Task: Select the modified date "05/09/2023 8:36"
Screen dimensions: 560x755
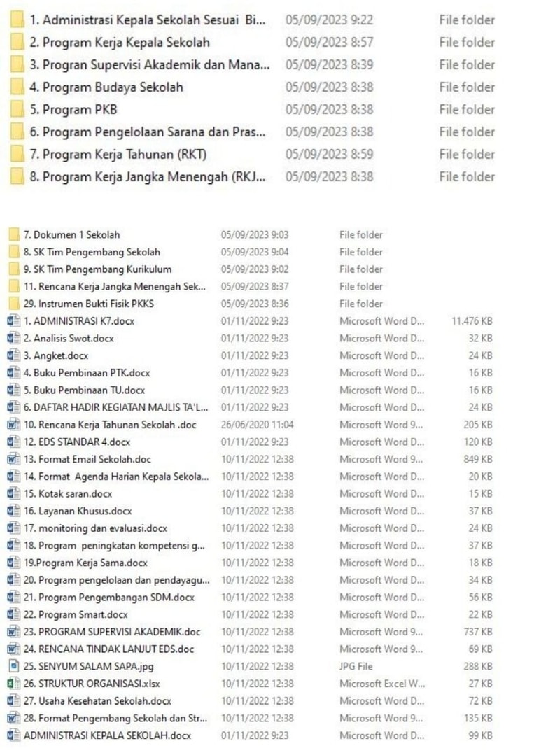Action: (255, 304)
